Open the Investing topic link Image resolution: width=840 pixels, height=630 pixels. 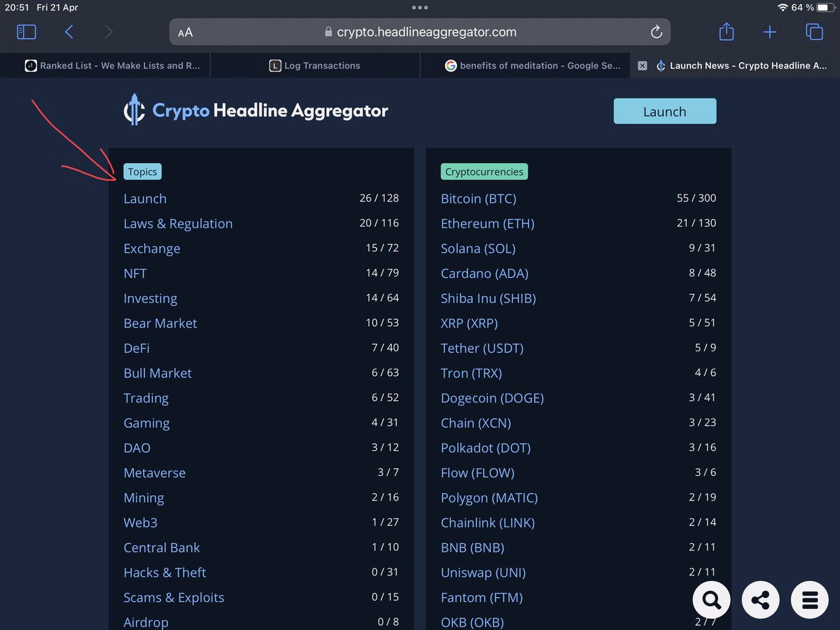[x=150, y=299]
